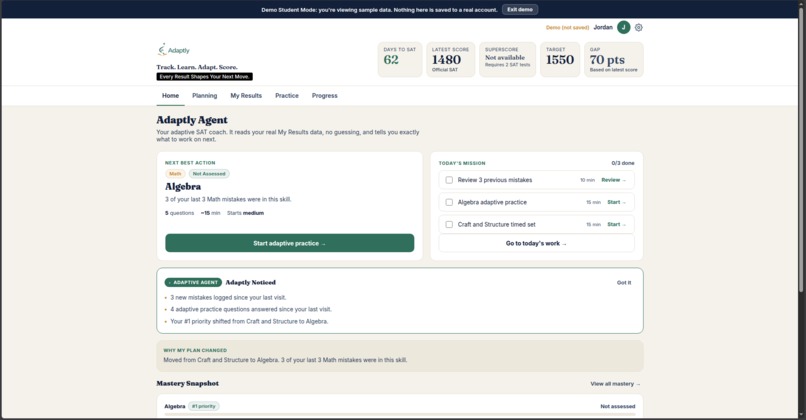Click Every Result Shapes Your Next Move tagline
This screenshot has width=806, height=420.
[x=205, y=77]
